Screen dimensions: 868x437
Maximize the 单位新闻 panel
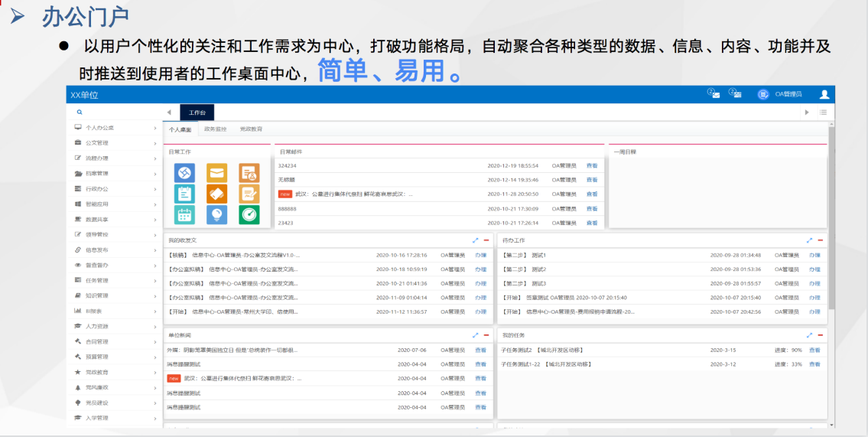click(475, 335)
